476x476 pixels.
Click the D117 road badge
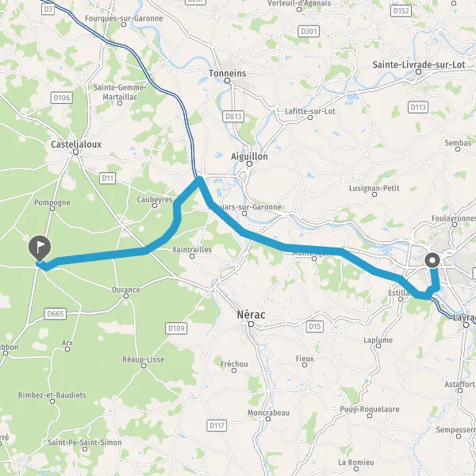point(217,425)
